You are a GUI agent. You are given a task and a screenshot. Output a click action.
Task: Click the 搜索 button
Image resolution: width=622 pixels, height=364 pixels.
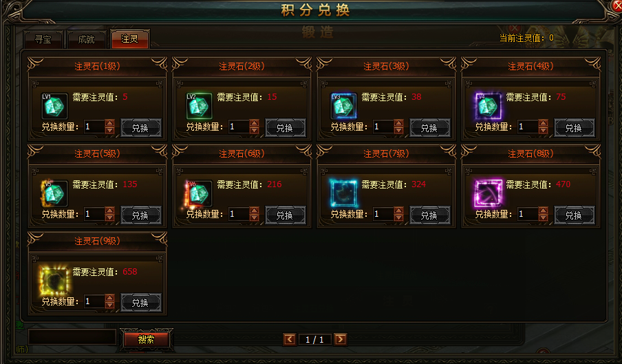pos(147,339)
